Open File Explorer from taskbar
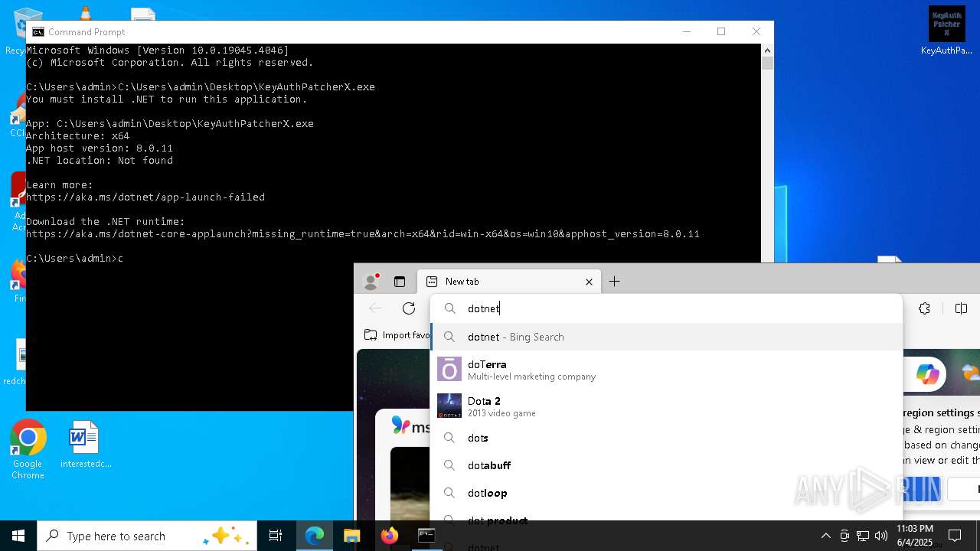The width and height of the screenshot is (980, 551). (352, 536)
